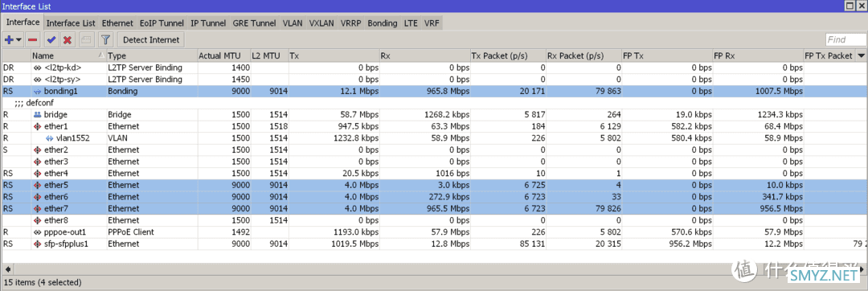This screenshot has width=868, height=291.
Task: Disable selected interfaces with the red X icon
Action: pos(68,40)
